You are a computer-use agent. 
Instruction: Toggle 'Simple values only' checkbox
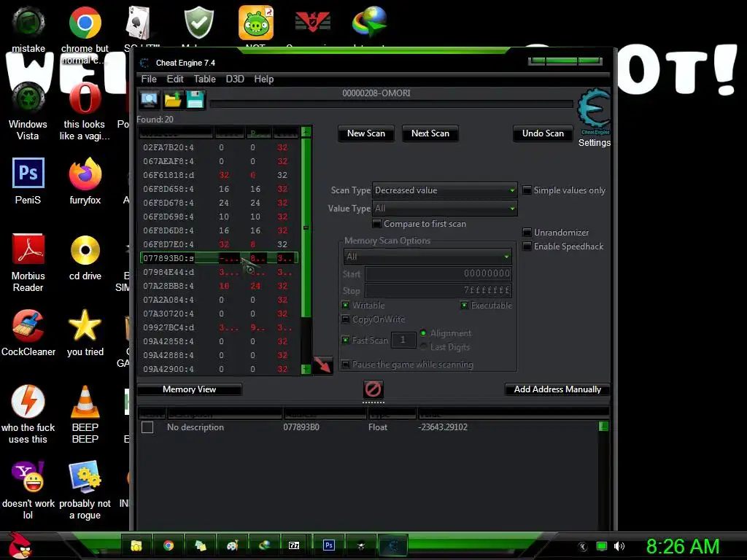pyautogui.click(x=527, y=190)
